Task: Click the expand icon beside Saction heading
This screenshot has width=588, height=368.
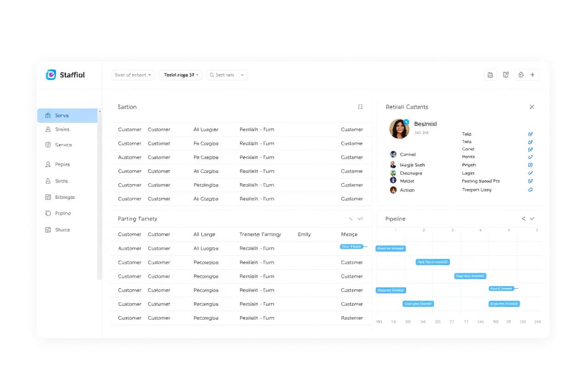Action: pos(360,107)
